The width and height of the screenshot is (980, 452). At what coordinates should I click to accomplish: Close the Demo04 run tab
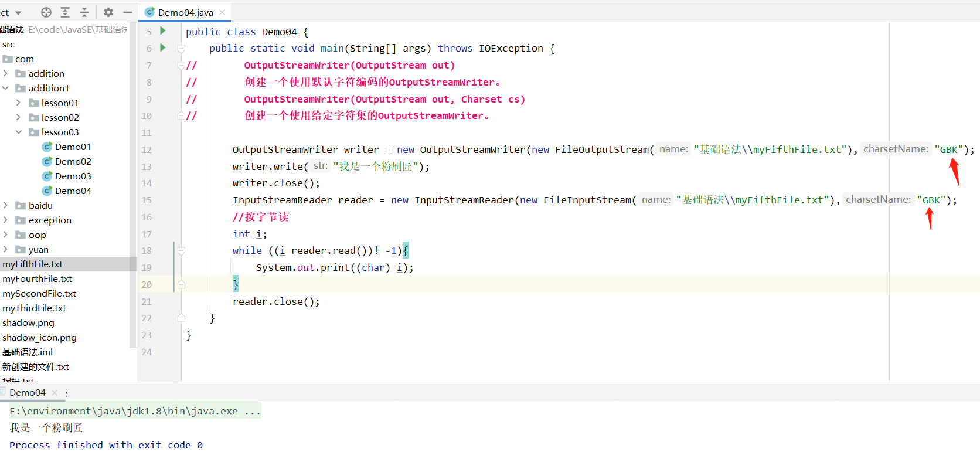point(55,392)
